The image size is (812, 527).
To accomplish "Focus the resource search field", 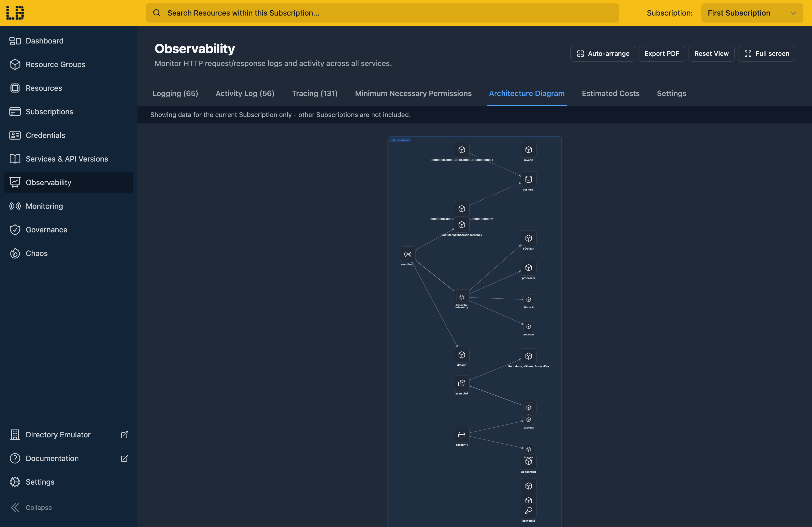I will [382, 13].
